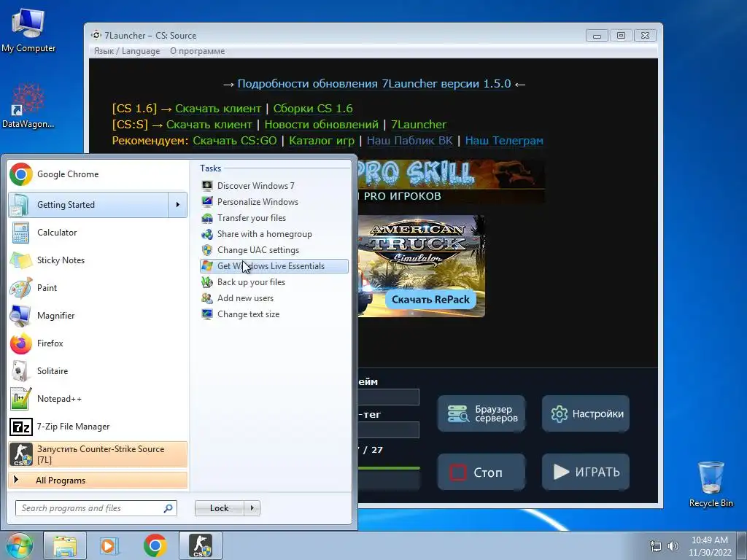Open Сборки CS 1.6 link
The width and height of the screenshot is (747, 560).
tap(313, 109)
